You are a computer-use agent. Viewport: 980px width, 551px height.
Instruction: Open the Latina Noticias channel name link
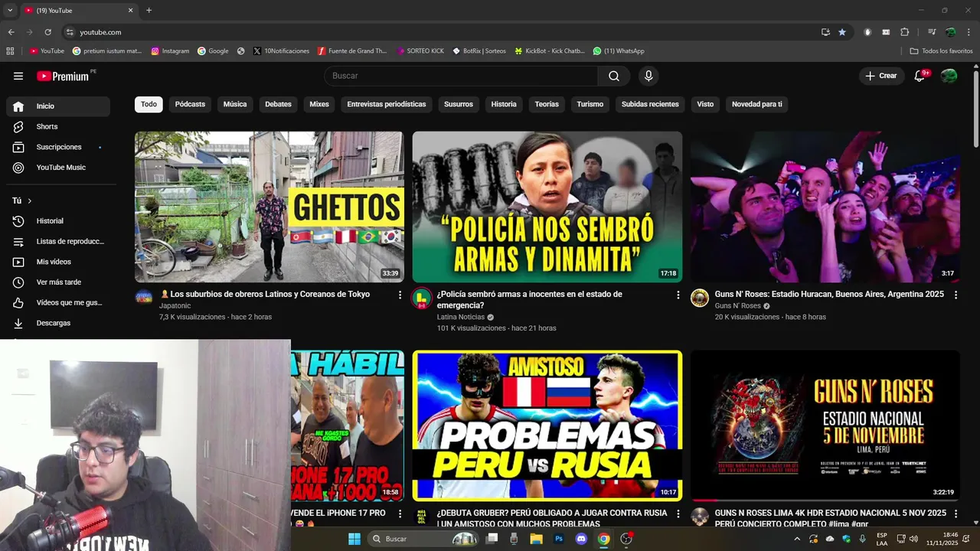(x=461, y=317)
